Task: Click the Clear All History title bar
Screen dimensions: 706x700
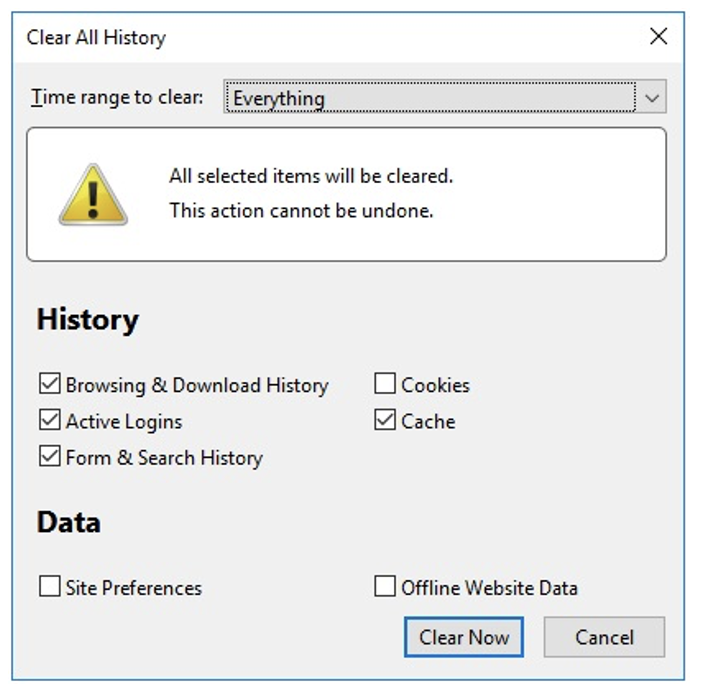Action: pos(300,37)
